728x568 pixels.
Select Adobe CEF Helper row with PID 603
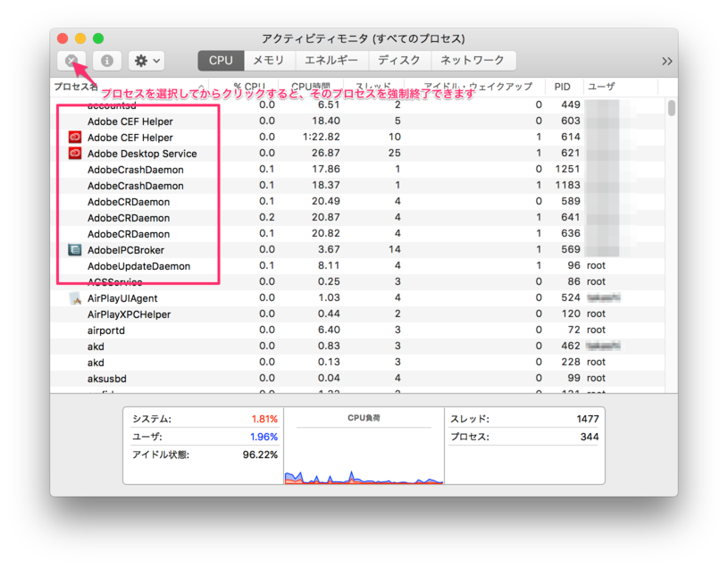pyautogui.click(x=357, y=121)
